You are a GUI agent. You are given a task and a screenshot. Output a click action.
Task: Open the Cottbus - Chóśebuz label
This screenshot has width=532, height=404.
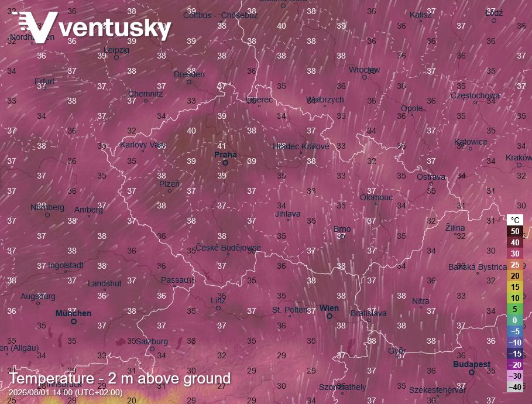point(221,15)
